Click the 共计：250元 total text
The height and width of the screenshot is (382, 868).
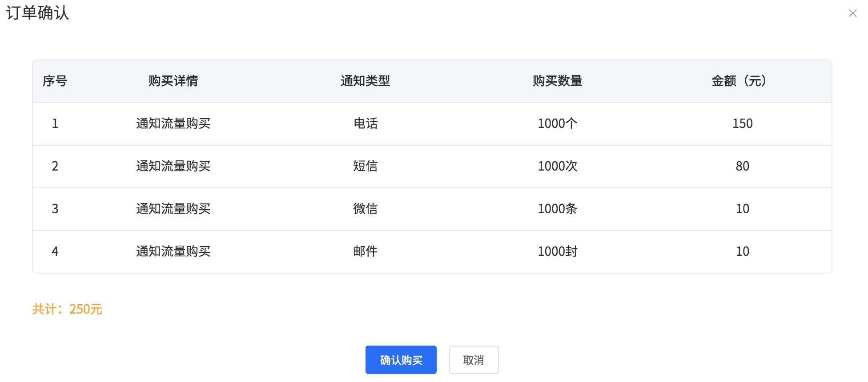point(67,309)
